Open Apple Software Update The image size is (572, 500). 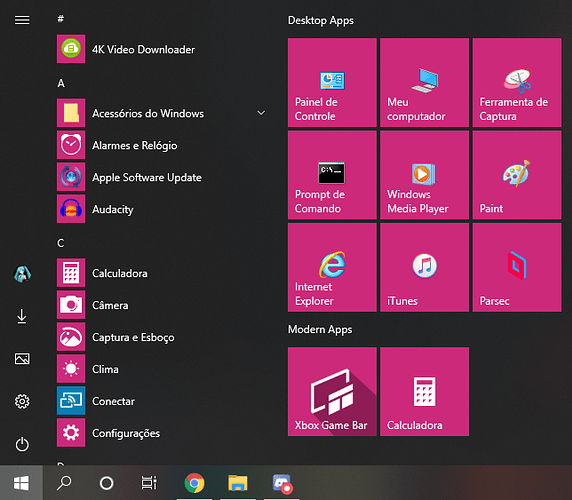click(162, 177)
